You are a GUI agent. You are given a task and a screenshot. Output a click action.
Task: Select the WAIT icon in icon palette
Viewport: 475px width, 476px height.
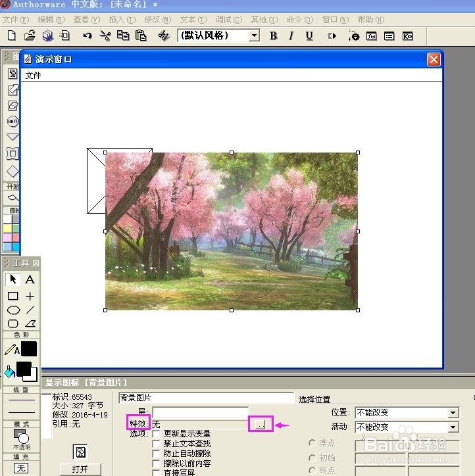coord(12,122)
